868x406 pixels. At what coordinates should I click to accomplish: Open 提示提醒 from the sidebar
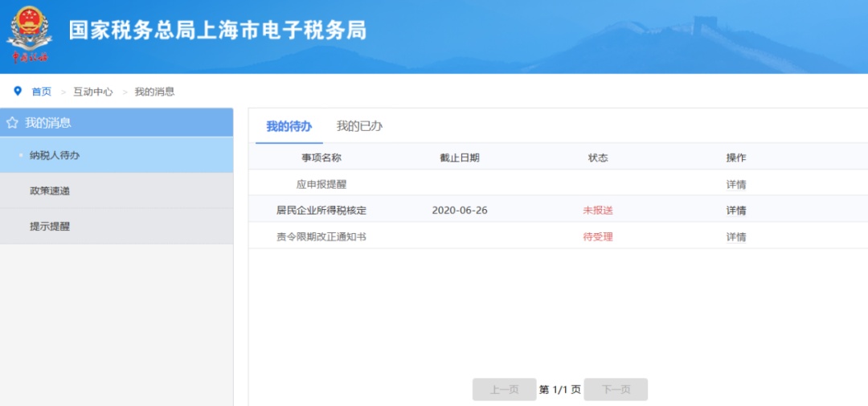click(50, 226)
